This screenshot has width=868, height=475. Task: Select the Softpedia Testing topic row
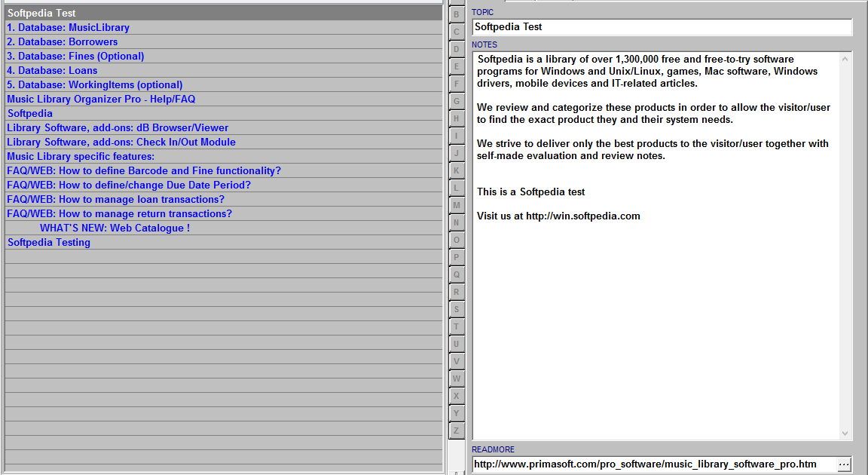pyautogui.click(x=224, y=243)
